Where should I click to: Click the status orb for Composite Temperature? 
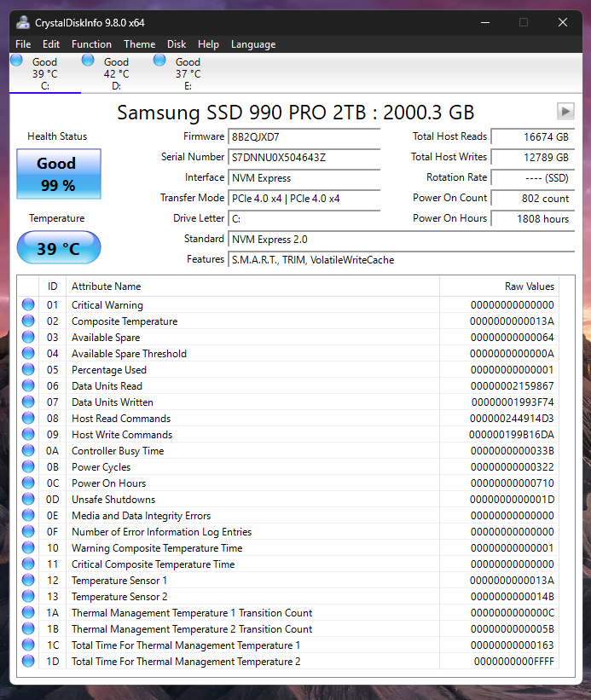(x=28, y=321)
